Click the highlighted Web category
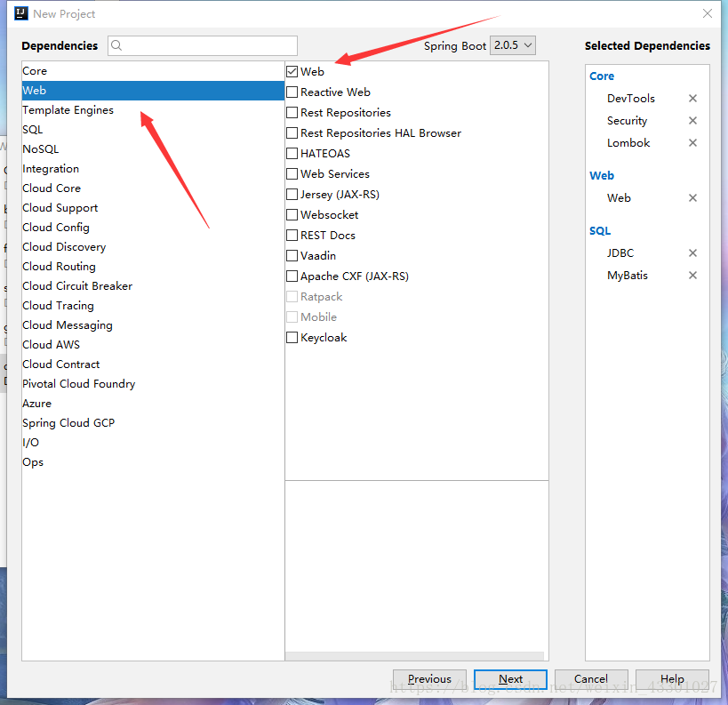Viewport: 728px width, 705px height. click(153, 91)
